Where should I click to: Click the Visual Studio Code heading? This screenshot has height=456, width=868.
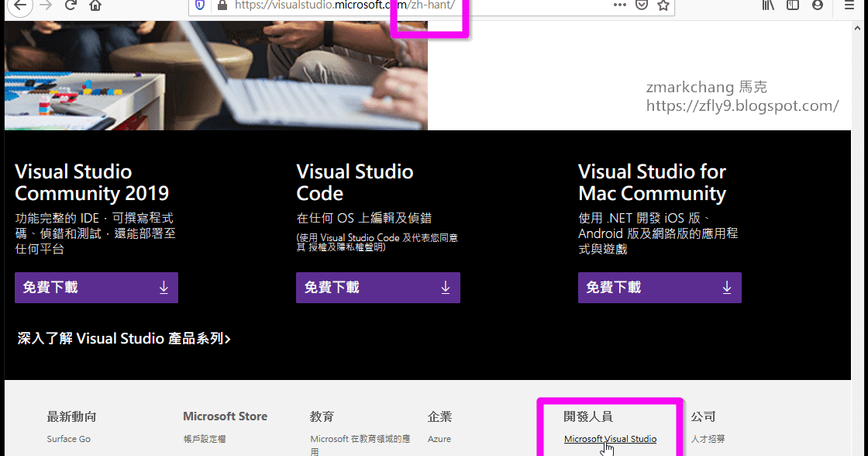(x=355, y=182)
